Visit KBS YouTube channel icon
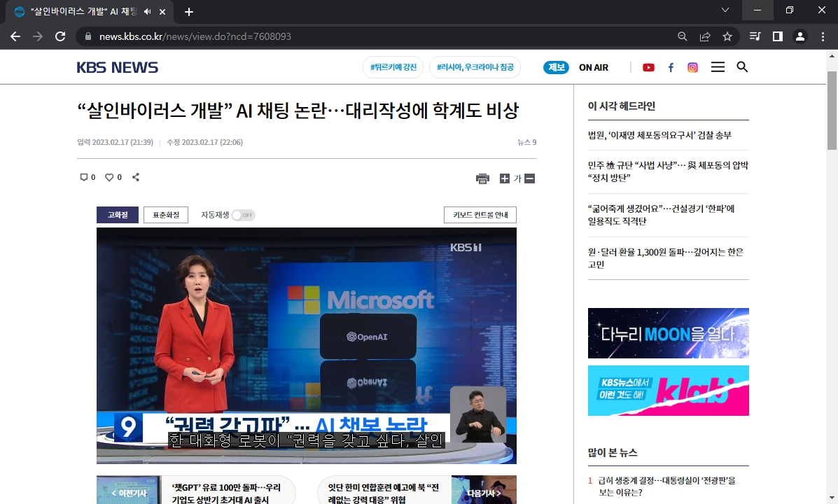The height and width of the screenshot is (504, 838). tap(648, 67)
